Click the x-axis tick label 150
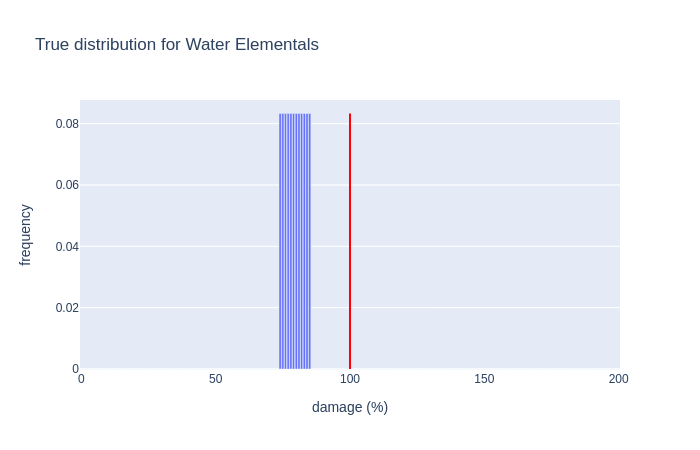This screenshot has width=700, height=450. pyautogui.click(x=484, y=379)
